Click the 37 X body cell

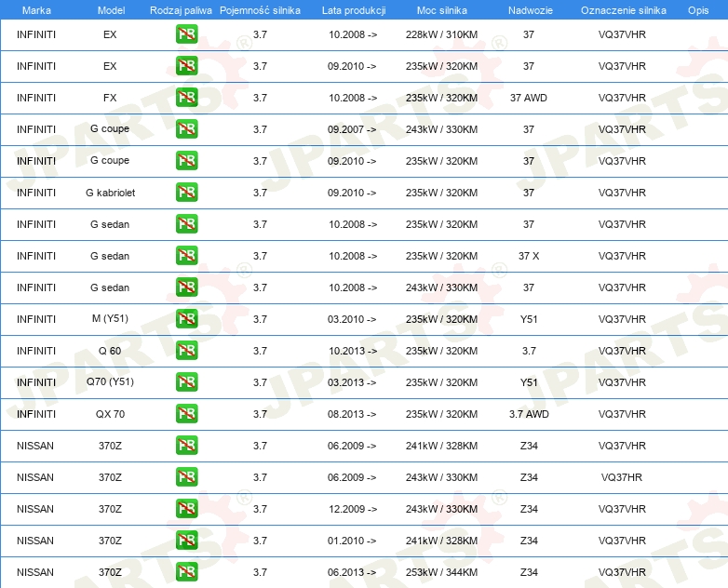[x=529, y=256]
